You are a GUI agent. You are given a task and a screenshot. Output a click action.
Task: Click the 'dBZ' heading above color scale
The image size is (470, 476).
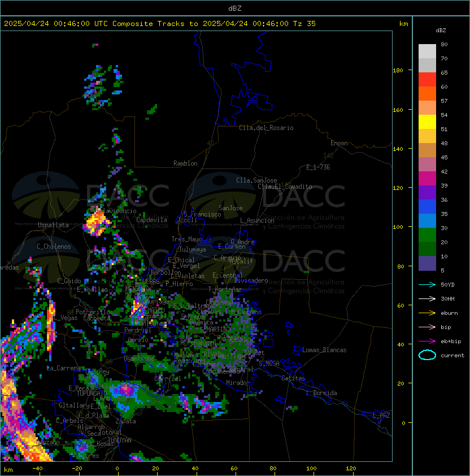coord(441,31)
